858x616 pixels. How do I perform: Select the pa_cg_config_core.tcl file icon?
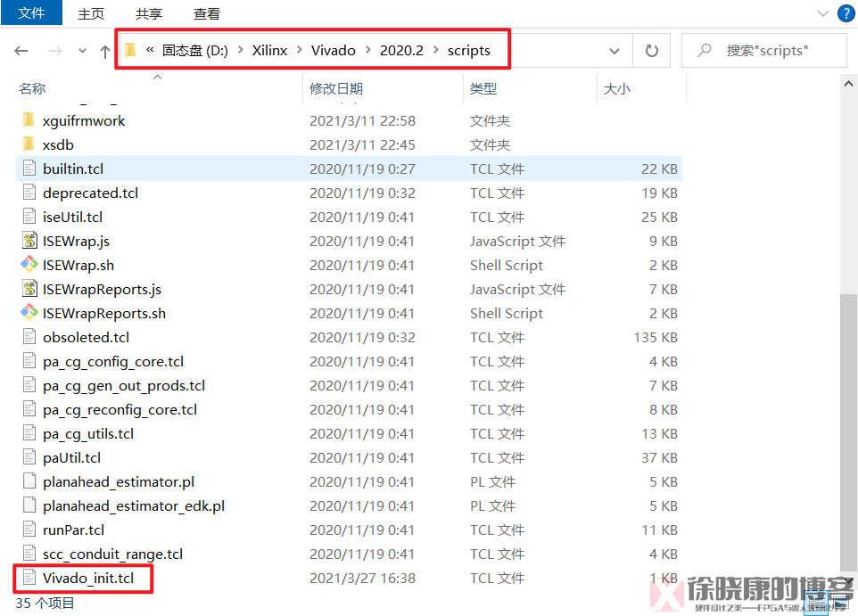[29, 360]
